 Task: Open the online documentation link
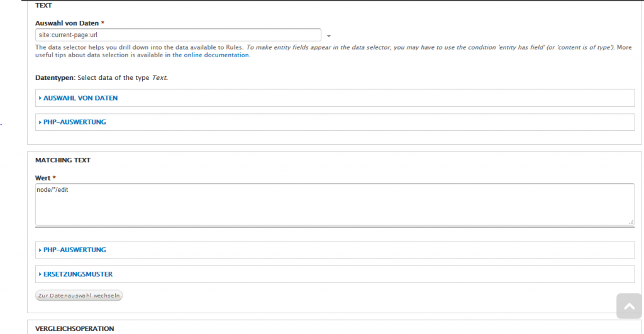click(211, 55)
